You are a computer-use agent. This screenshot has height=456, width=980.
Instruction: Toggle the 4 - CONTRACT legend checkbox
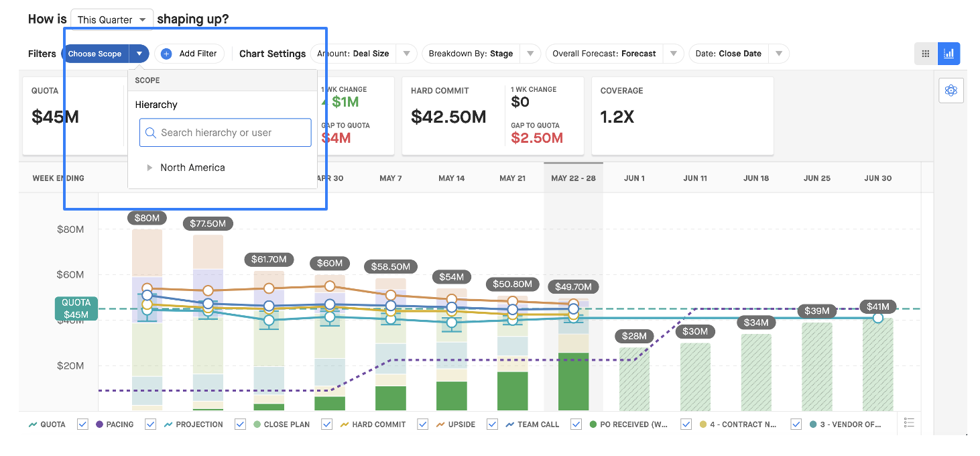(x=796, y=424)
